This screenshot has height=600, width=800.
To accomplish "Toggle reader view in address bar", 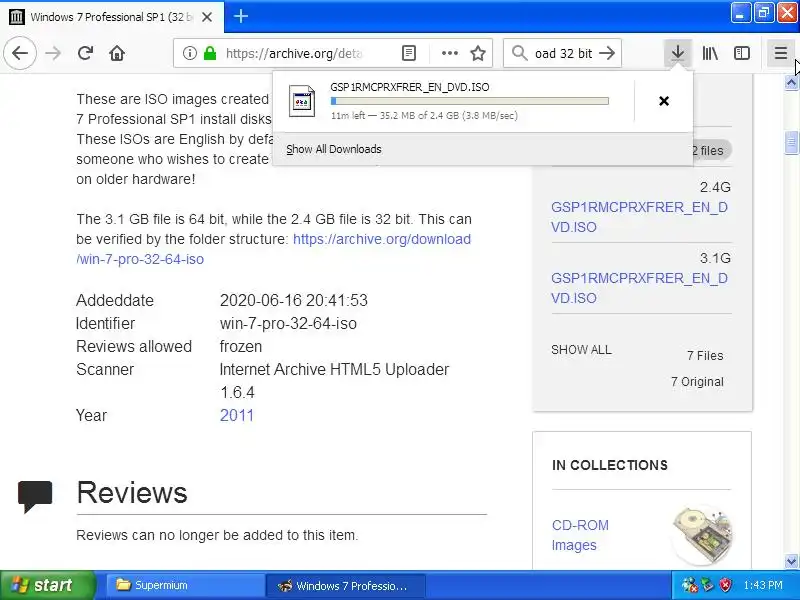I will [409, 53].
